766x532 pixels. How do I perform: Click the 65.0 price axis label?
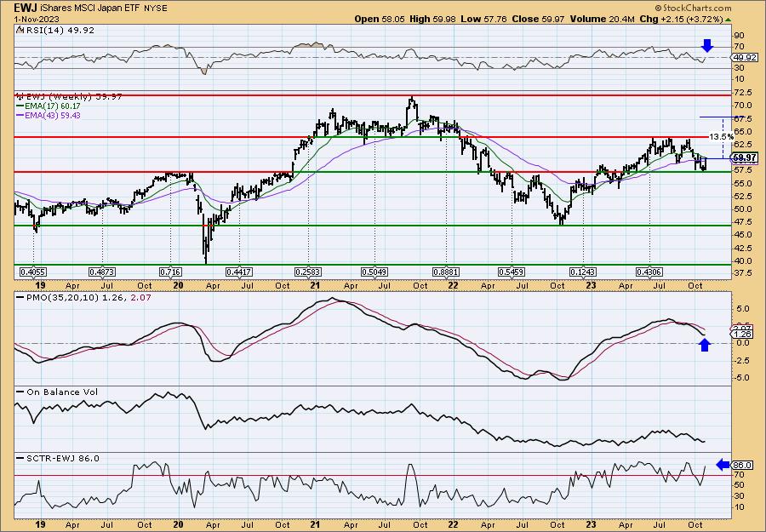743,131
